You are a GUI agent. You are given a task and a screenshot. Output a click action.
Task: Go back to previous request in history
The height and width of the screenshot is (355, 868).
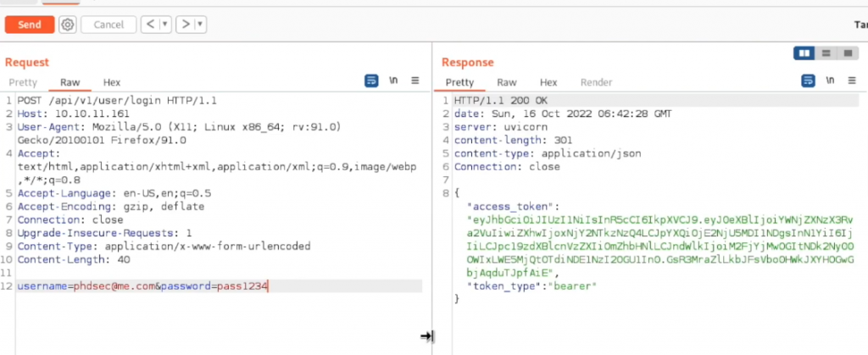click(x=149, y=25)
